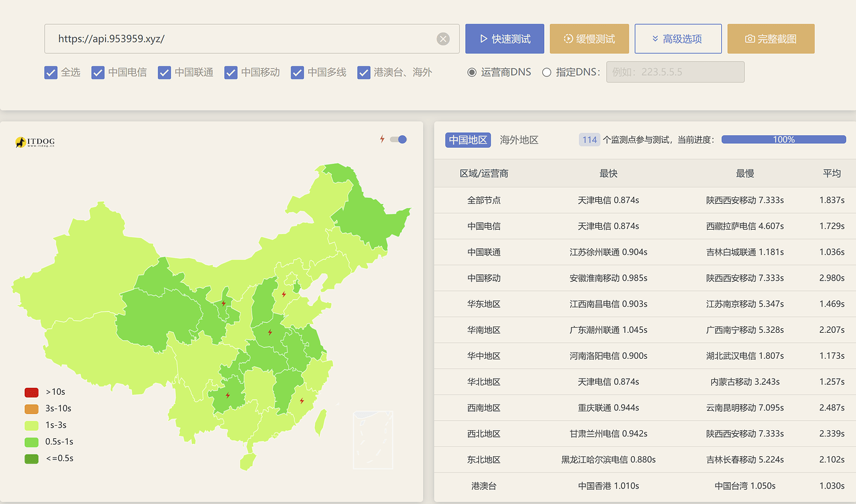Viewport: 856px width, 504px height.
Task: Click the <=0.5s legend swatch
Action: 32,459
